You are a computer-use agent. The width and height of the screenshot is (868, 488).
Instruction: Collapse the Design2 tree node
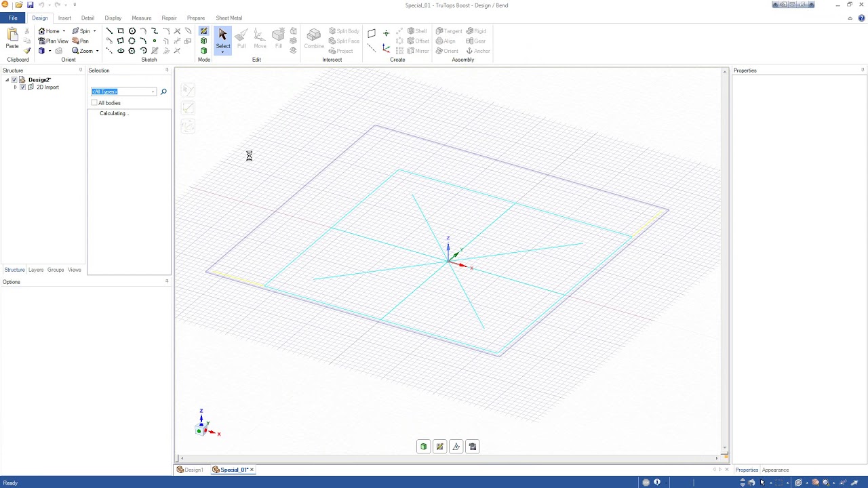point(7,80)
